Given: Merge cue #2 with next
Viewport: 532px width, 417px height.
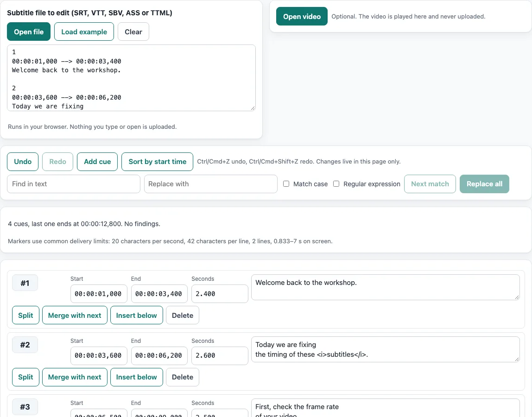Looking at the screenshot, I should pyautogui.click(x=75, y=377).
